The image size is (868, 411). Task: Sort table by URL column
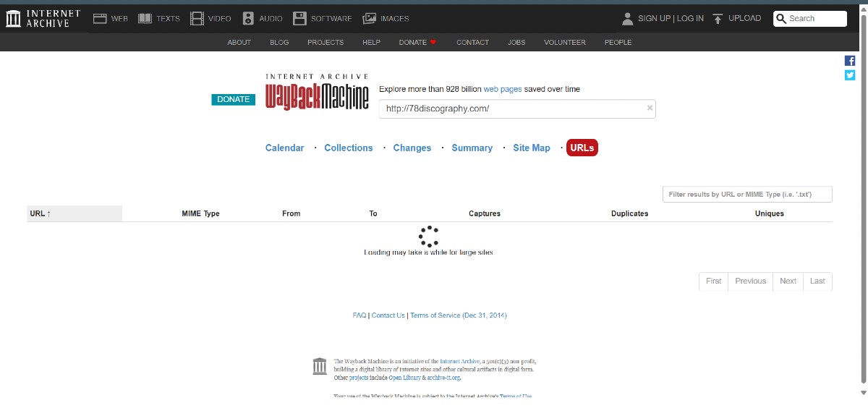click(x=75, y=213)
